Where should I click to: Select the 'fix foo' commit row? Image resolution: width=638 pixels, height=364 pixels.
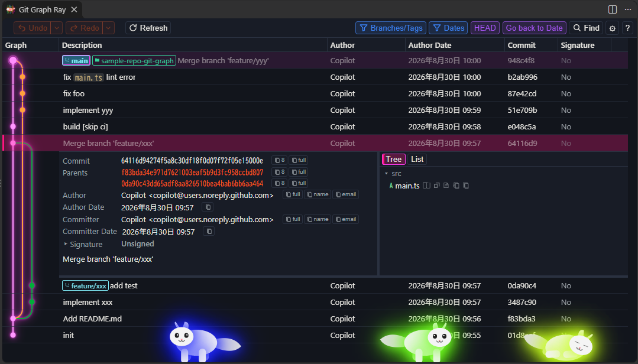pos(315,94)
